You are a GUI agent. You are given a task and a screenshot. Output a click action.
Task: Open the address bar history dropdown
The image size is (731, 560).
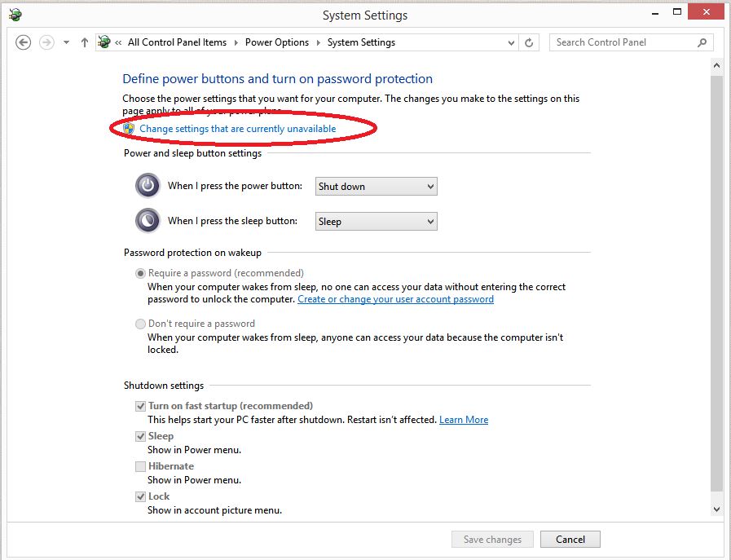click(x=511, y=43)
